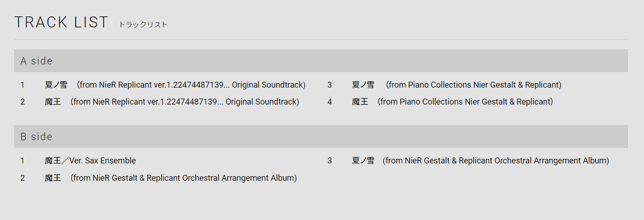This screenshot has height=220, width=644.
Task: Click track number 1 under A side
Action: [x=22, y=85]
